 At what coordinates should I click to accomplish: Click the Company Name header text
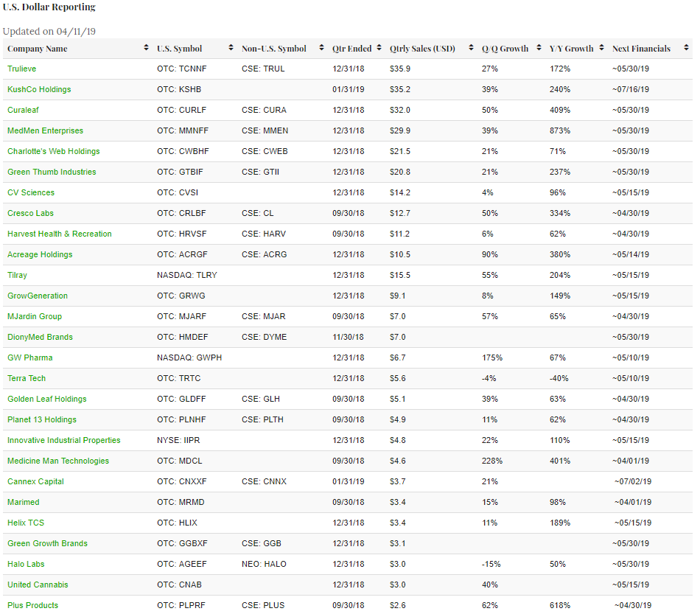(x=37, y=49)
